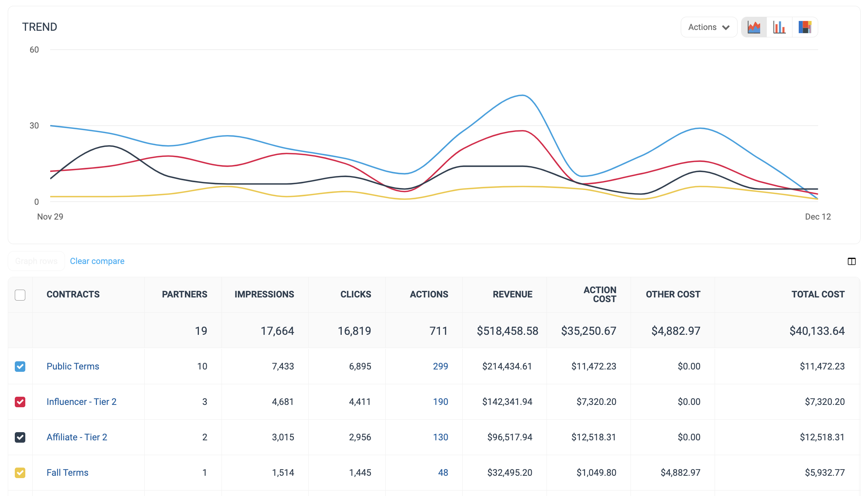Click the Graph rows button
Viewport: 868px width, 496px height.
point(36,261)
